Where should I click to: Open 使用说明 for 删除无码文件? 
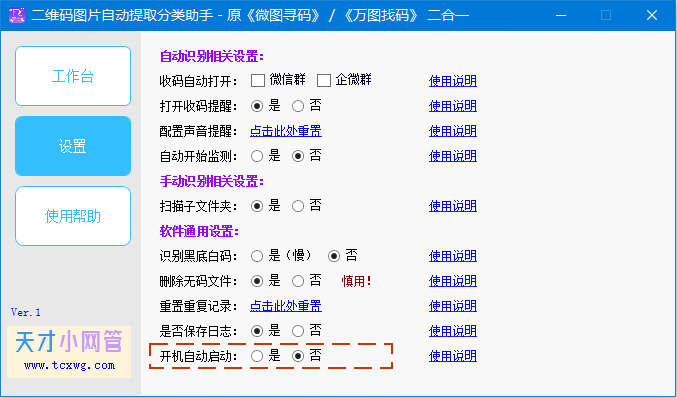pos(453,281)
